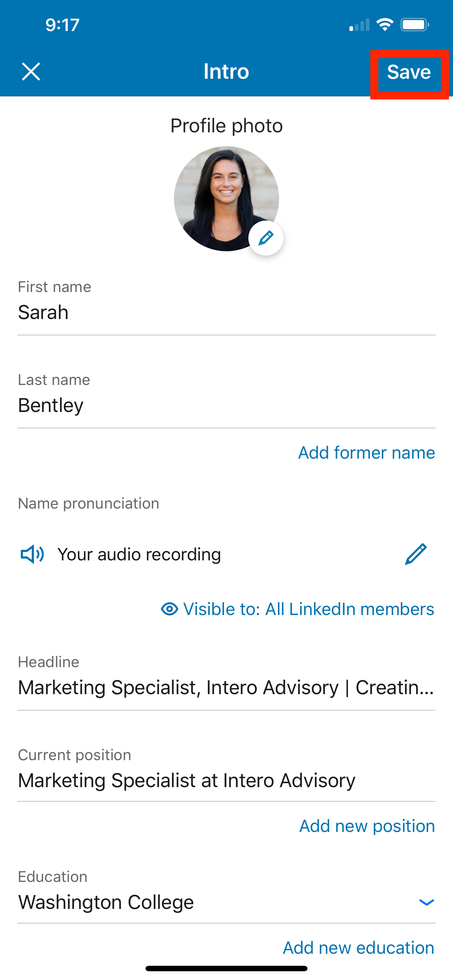The image size is (453, 980).
Task: Expand the Education dropdown chevron
Action: click(x=426, y=902)
